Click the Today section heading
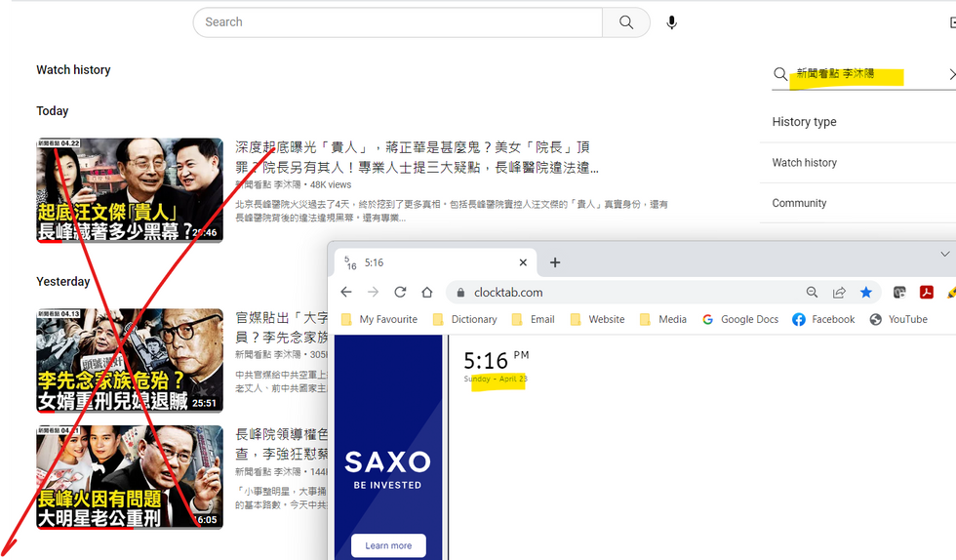The height and width of the screenshot is (560, 956). tap(53, 111)
